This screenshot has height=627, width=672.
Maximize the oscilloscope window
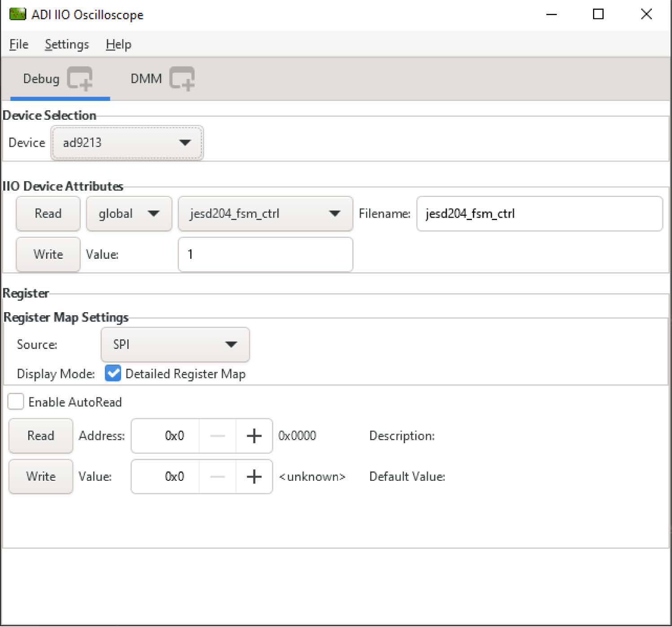598,14
